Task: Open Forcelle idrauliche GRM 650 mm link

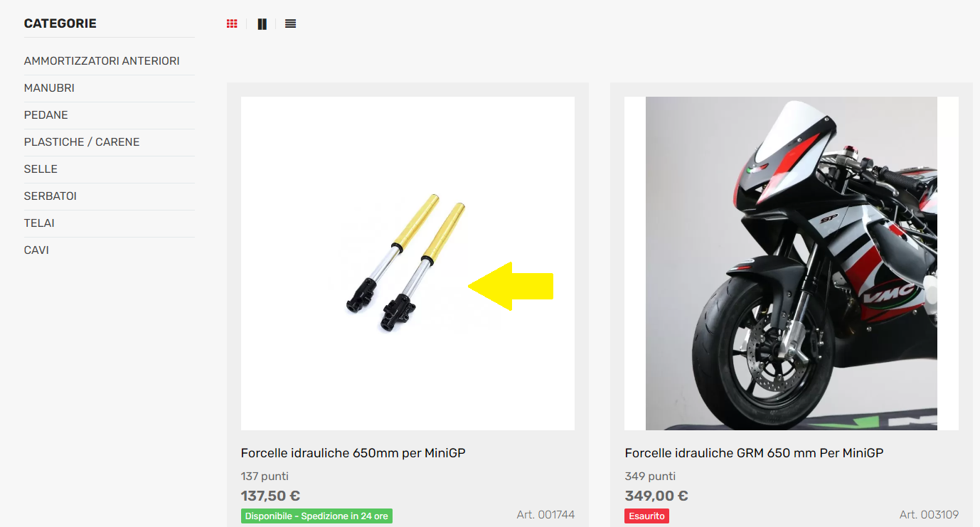Action: coord(754,453)
